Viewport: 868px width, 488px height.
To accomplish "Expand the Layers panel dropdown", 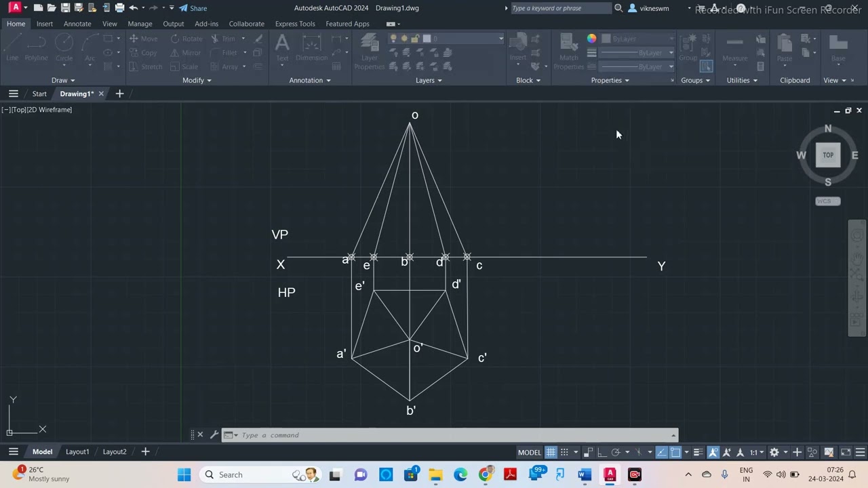I will pyautogui.click(x=429, y=80).
